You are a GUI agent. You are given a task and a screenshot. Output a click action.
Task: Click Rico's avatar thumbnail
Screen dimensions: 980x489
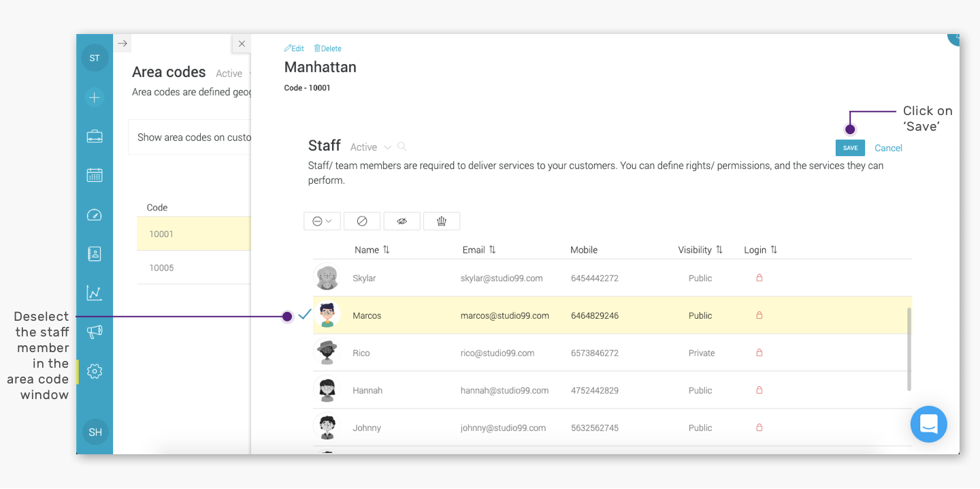[x=327, y=353]
